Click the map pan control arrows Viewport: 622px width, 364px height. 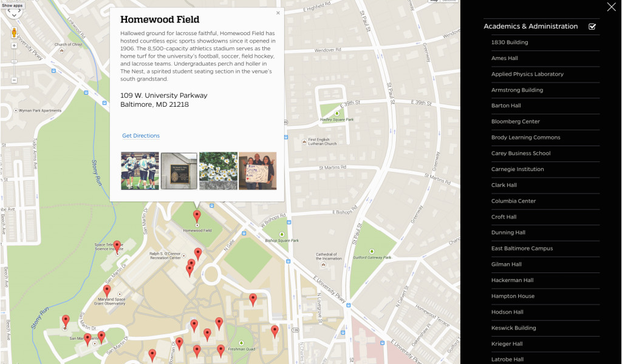14,13
